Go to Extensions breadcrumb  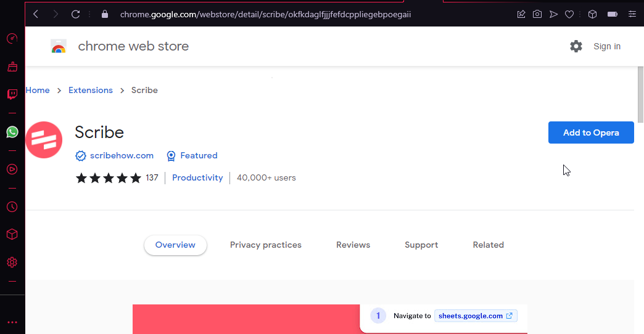click(x=90, y=90)
